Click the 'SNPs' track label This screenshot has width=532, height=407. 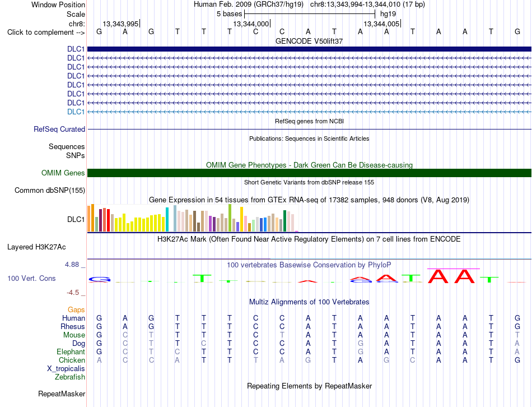tap(76, 155)
